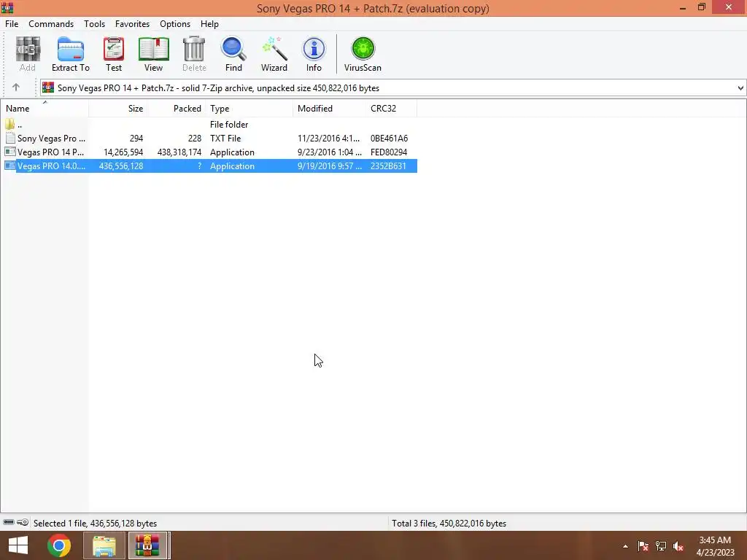
Task: Click the network tray icon
Action: (661, 546)
